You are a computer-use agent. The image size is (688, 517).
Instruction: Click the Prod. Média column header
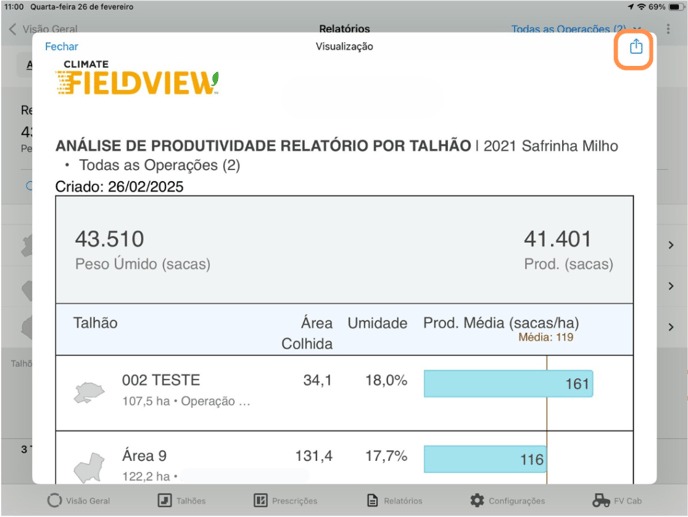point(501,323)
